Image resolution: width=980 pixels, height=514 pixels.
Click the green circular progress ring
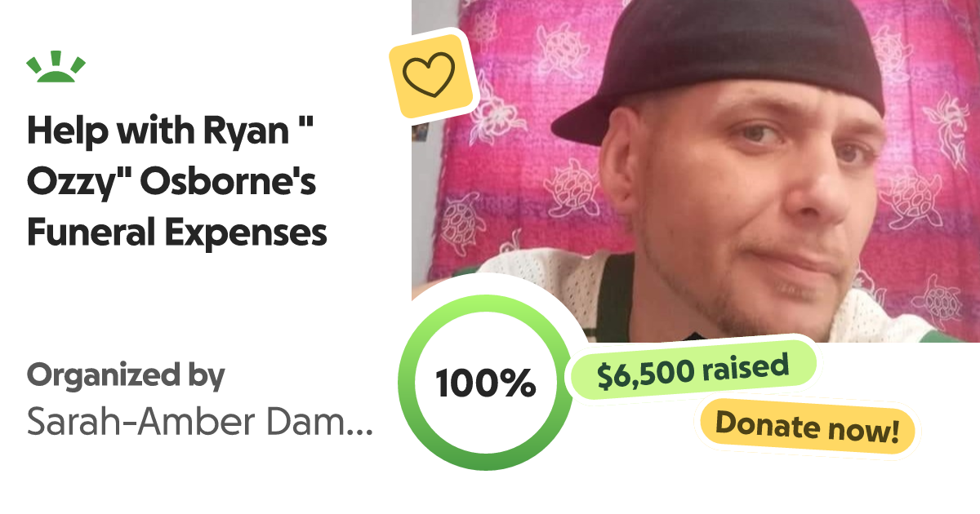click(485, 382)
